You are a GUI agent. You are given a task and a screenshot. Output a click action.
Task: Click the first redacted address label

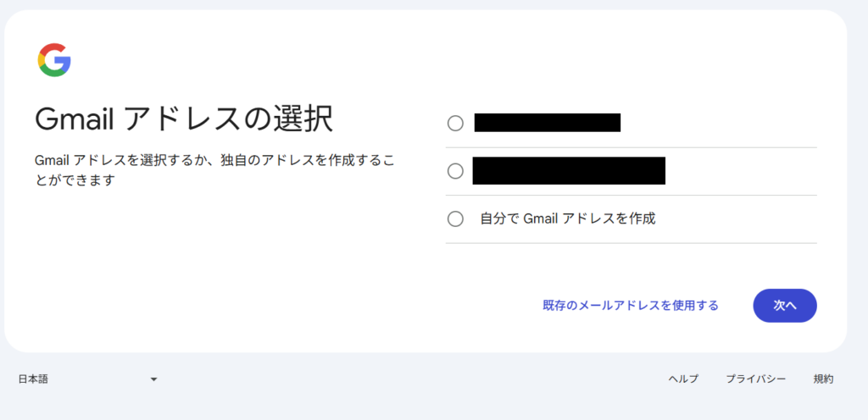pos(548,123)
